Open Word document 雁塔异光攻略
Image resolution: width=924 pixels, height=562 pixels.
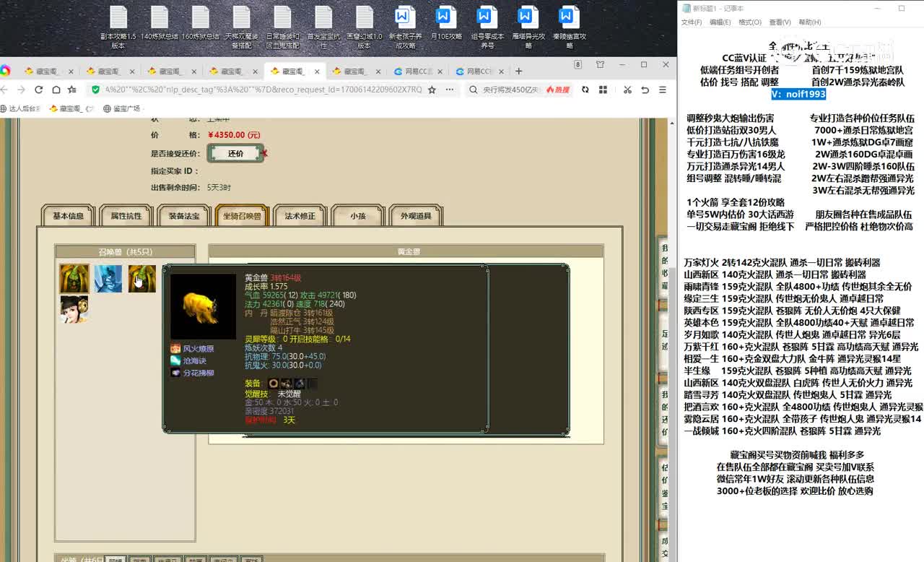coord(528,27)
